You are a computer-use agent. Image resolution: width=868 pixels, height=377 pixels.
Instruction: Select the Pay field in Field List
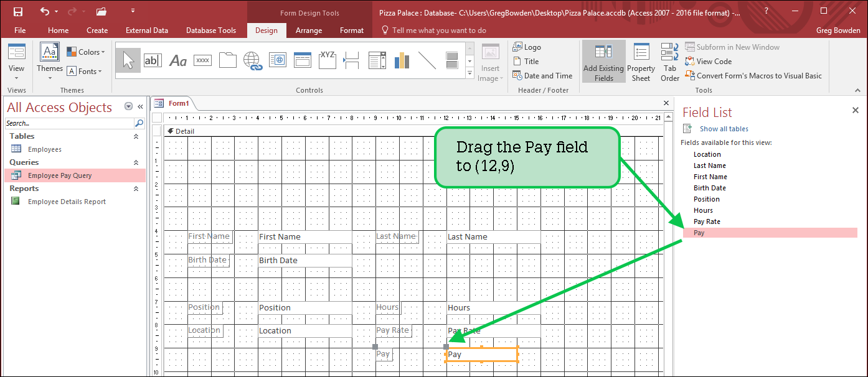pyautogui.click(x=770, y=233)
